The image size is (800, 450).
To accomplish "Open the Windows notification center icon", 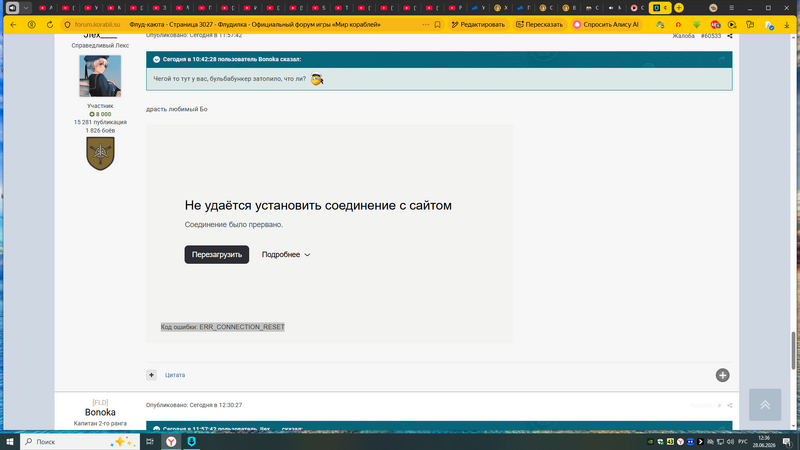I will [787, 442].
